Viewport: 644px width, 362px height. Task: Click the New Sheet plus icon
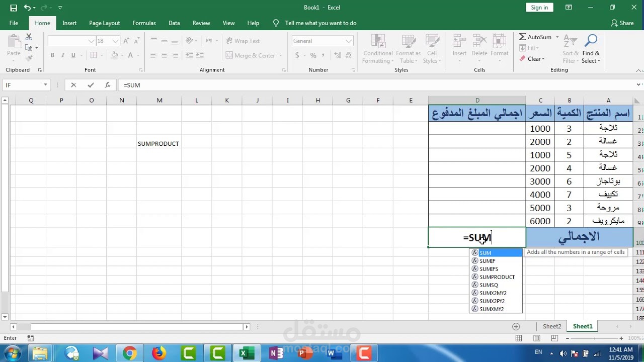click(516, 326)
